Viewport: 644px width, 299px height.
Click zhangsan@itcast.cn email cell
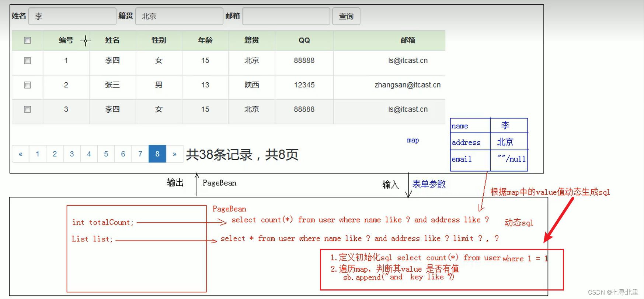click(x=408, y=85)
